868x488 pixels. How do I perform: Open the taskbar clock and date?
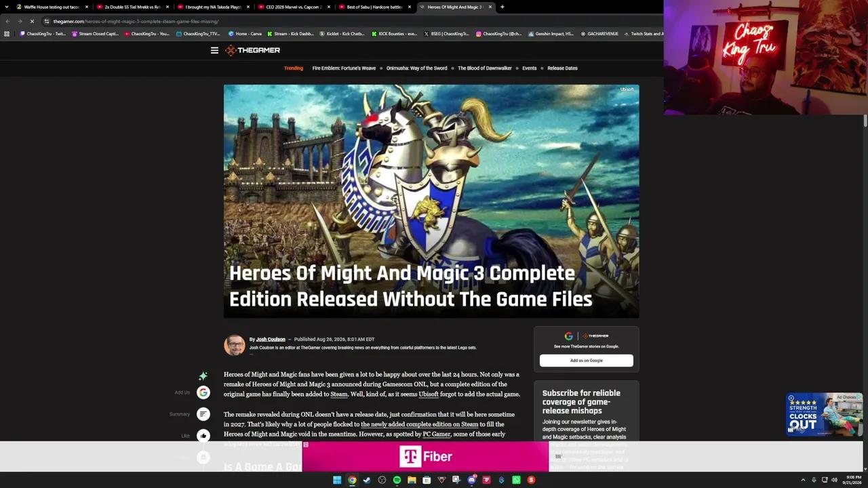(x=853, y=480)
